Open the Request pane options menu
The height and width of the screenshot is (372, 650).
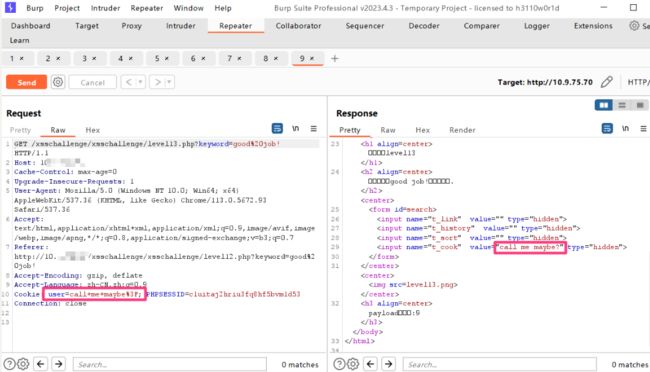coord(313,129)
